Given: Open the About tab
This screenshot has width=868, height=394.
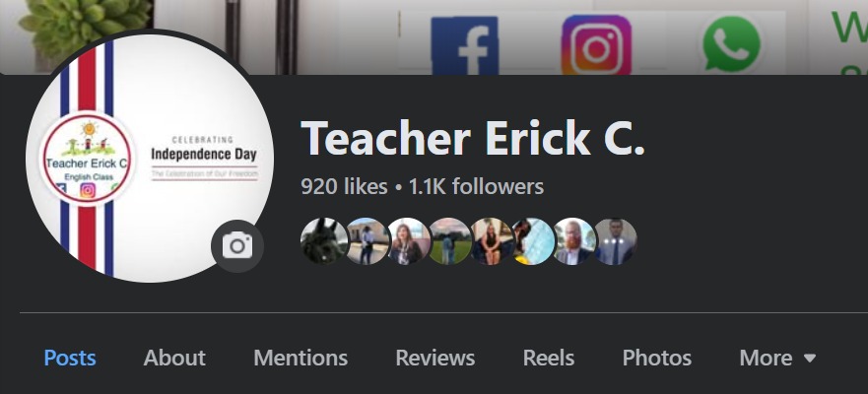Looking at the screenshot, I should click(174, 358).
